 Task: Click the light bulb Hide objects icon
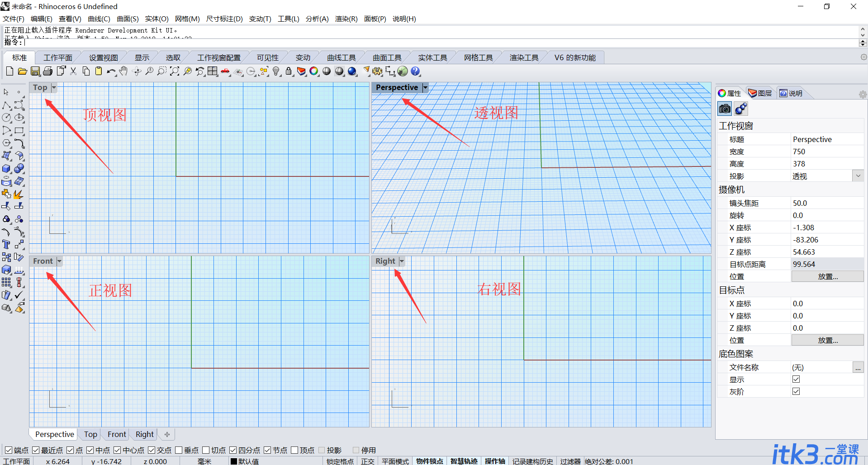[x=276, y=71]
